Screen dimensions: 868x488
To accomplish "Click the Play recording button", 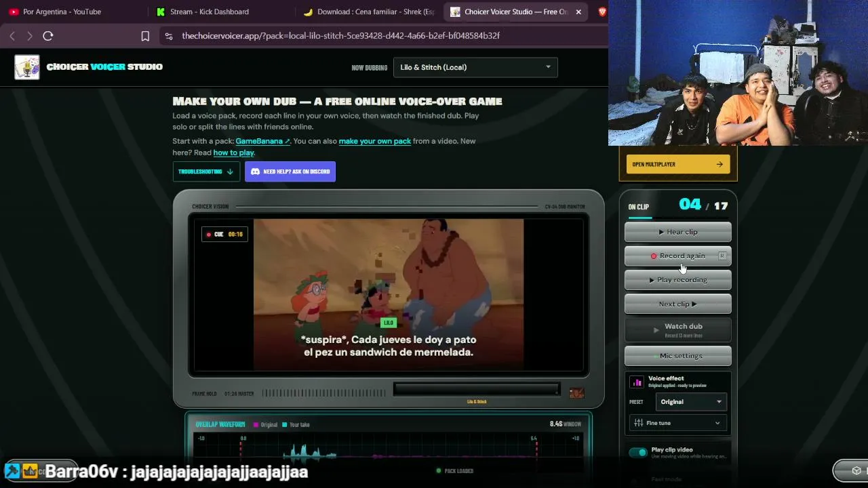I will coord(678,280).
